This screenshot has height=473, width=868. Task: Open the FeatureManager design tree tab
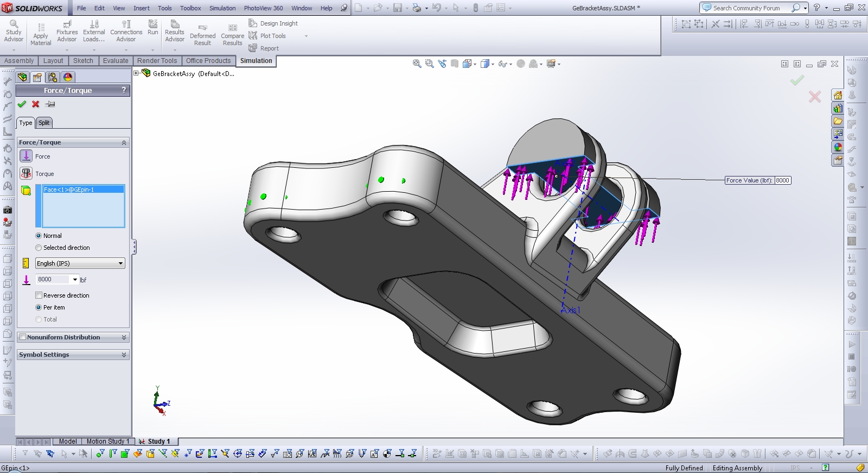click(22, 77)
